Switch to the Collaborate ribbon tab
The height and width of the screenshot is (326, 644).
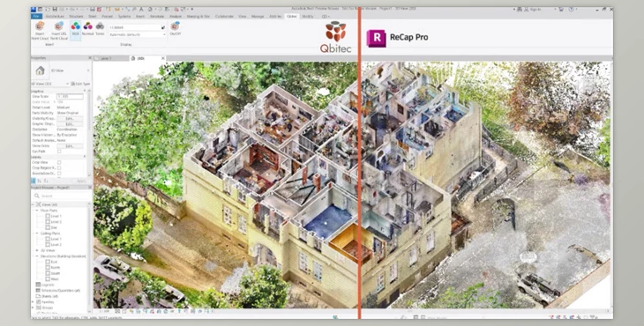pyautogui.click(x=224, y=16)
